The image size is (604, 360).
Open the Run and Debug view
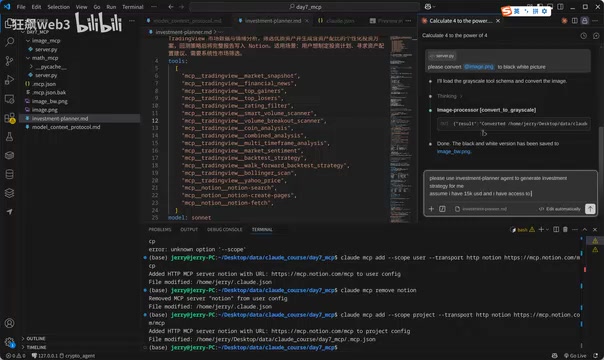(x=10, y=80)
